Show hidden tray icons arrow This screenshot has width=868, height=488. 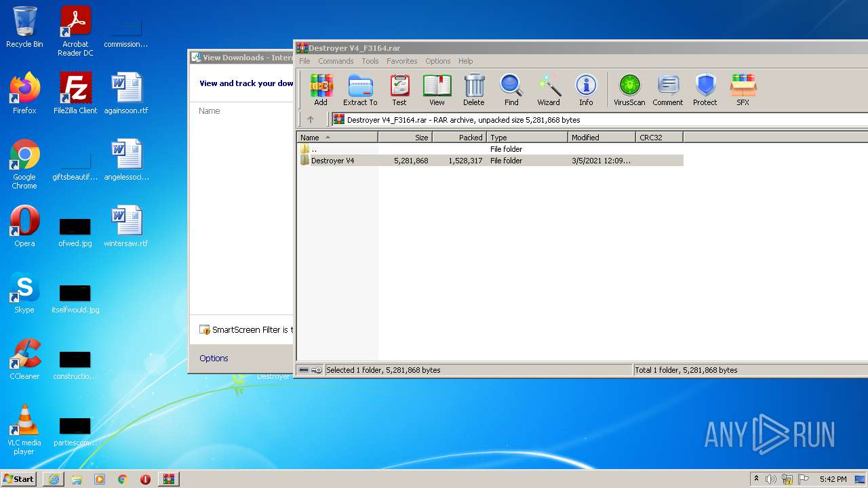coord(756,479)
